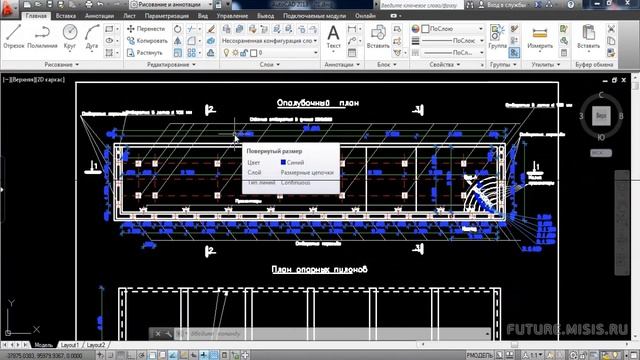Click the multileader tool icon
Screen dimensions: 640x360
(x=351, y=41)
